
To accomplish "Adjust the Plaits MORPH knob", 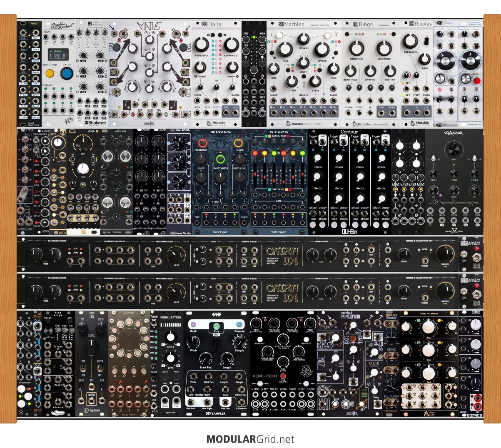I will pos(232,67).
